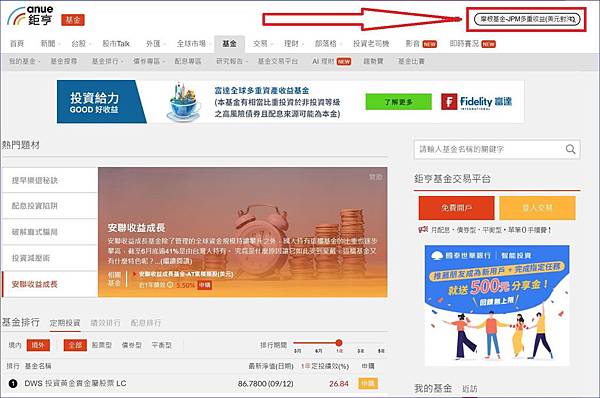600x398 pixels.
Task: Click the teacup city illustration in the banner
Action: 184,101
